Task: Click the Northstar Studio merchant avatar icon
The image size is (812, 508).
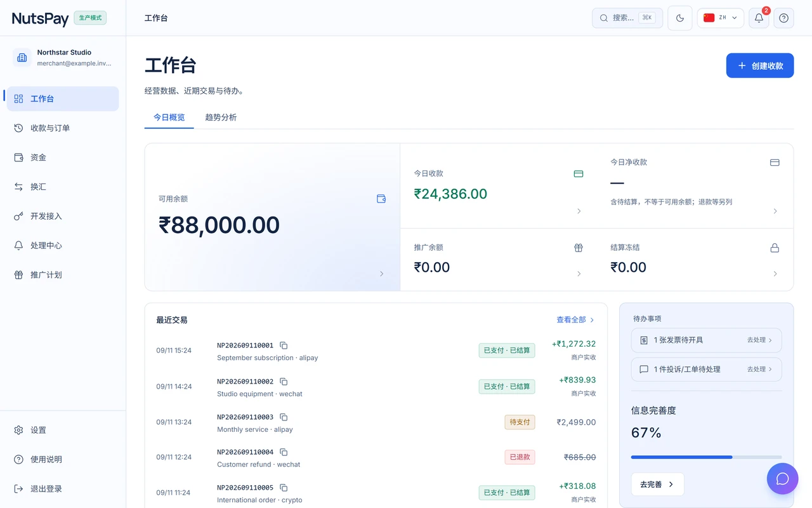Action: click(22, 58)
